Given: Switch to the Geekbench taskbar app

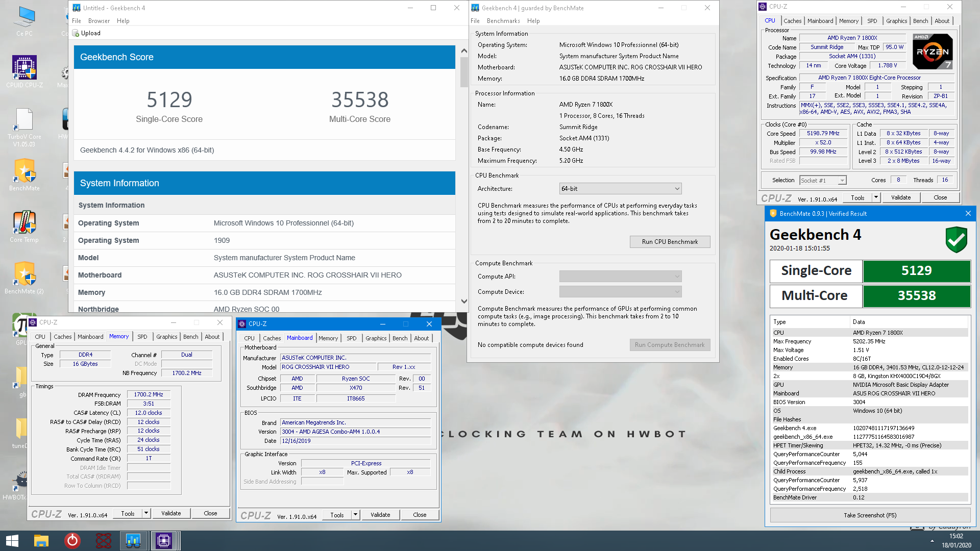Looking at the screenshot, I should click(x=133, y=541).
